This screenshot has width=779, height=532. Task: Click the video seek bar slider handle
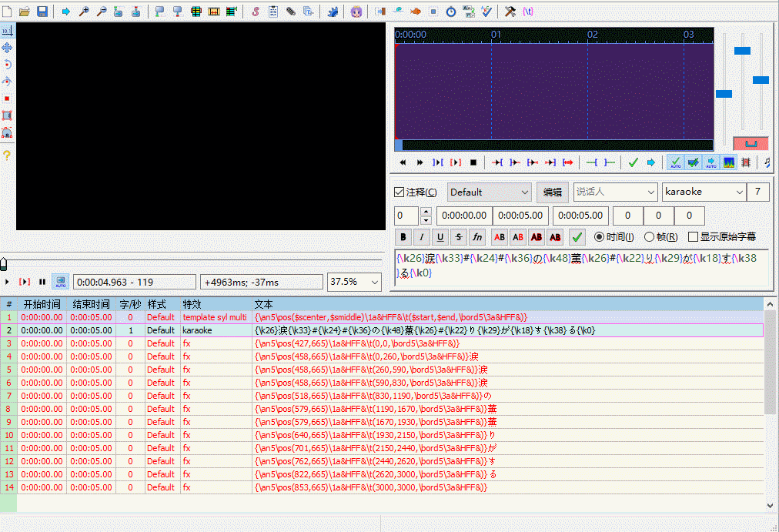pyautogui.click(x=3, y=264)
